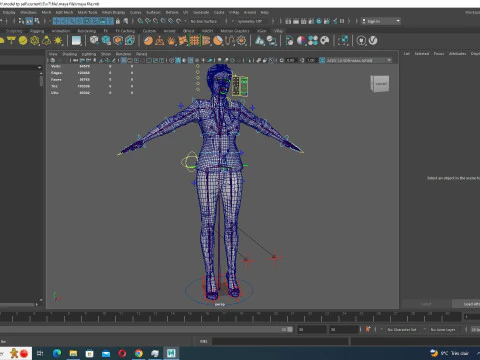Switch to the Rigging shelf tab

(x=37, y=31)
